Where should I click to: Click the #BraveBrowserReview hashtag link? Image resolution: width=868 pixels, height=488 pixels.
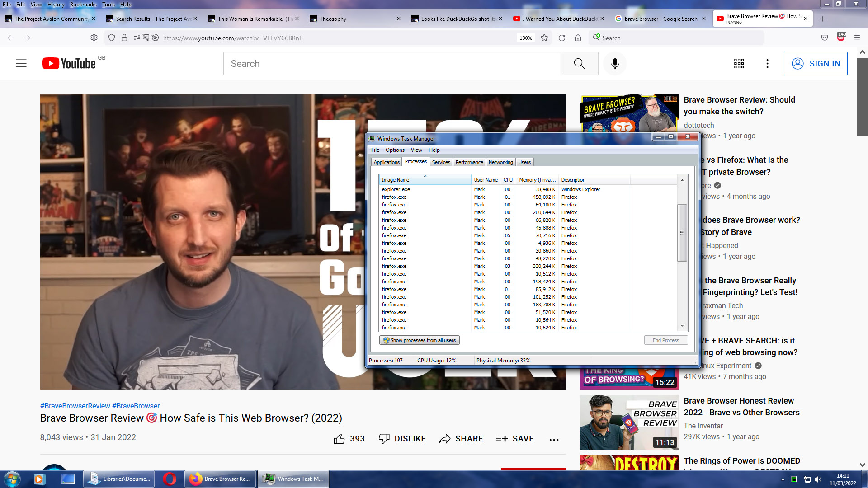click(75, 406)
